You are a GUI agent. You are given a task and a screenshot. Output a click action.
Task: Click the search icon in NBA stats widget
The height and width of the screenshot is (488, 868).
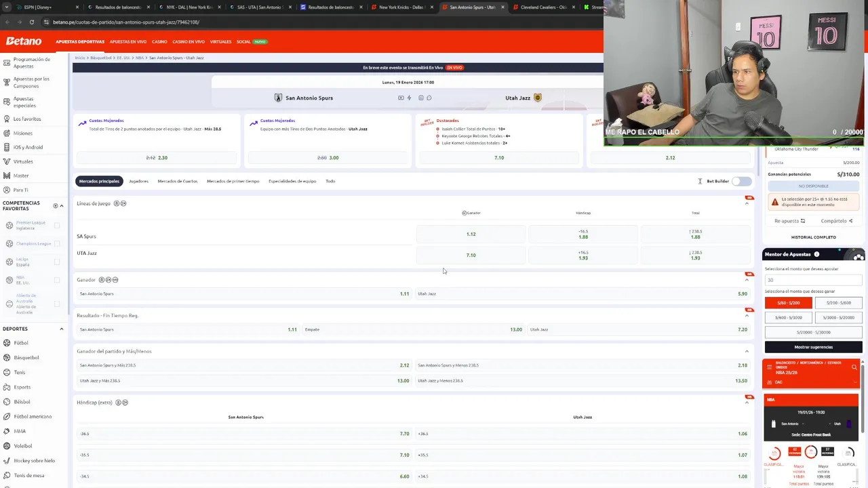(x=854, y=367)
